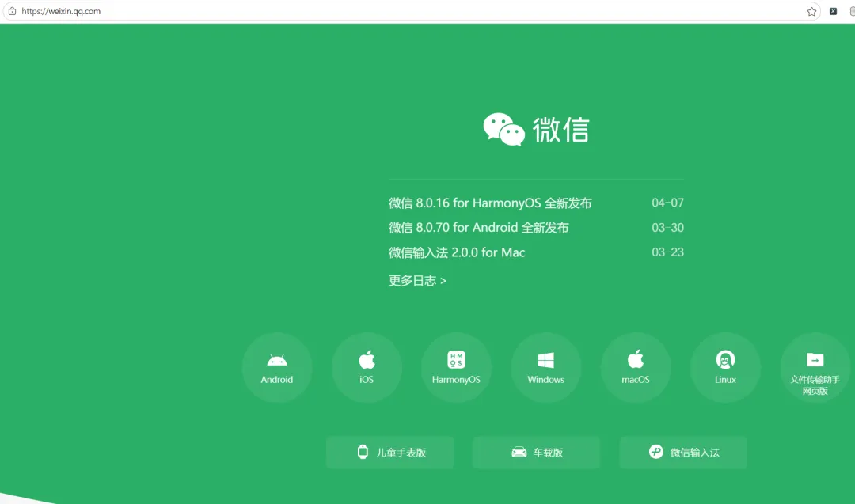855x504 pixels.
Task: Open the 车载版 button
Action: [537, 453]
